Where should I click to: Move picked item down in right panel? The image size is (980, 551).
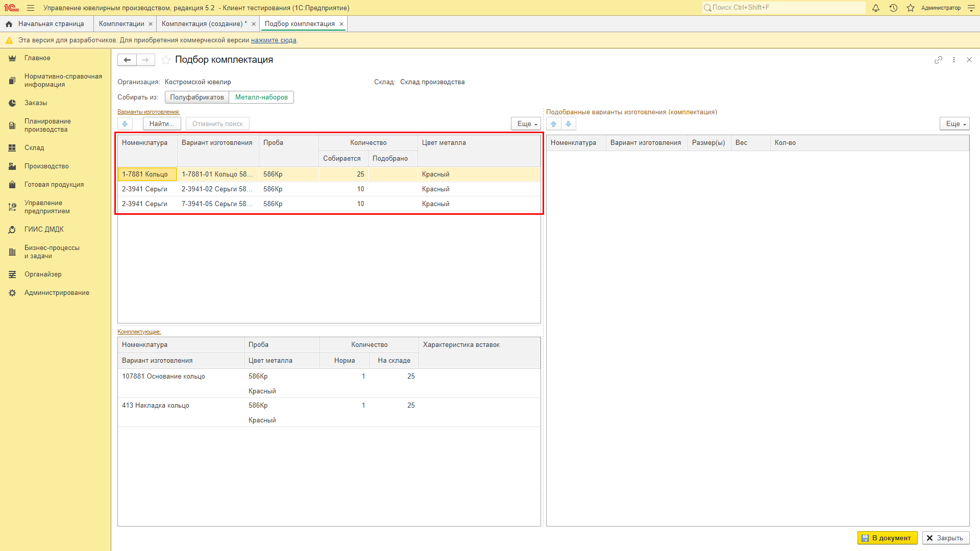point(569,123)
